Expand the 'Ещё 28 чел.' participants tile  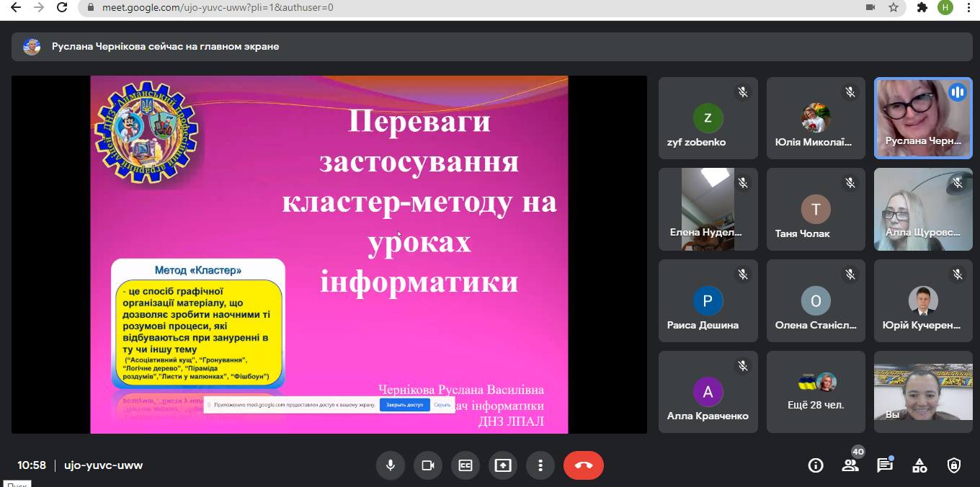point(816,392)
